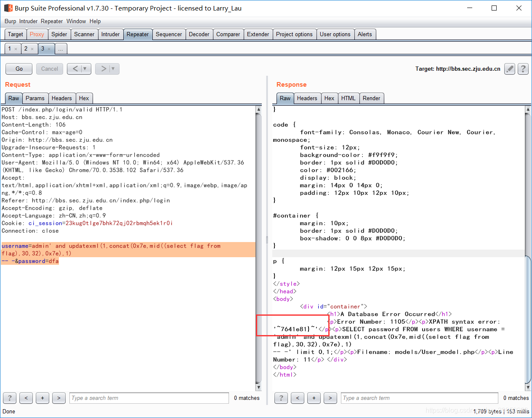Click the Burp Suite application logo icon
This screenshot has width=532, height=418.
(8, 8)
